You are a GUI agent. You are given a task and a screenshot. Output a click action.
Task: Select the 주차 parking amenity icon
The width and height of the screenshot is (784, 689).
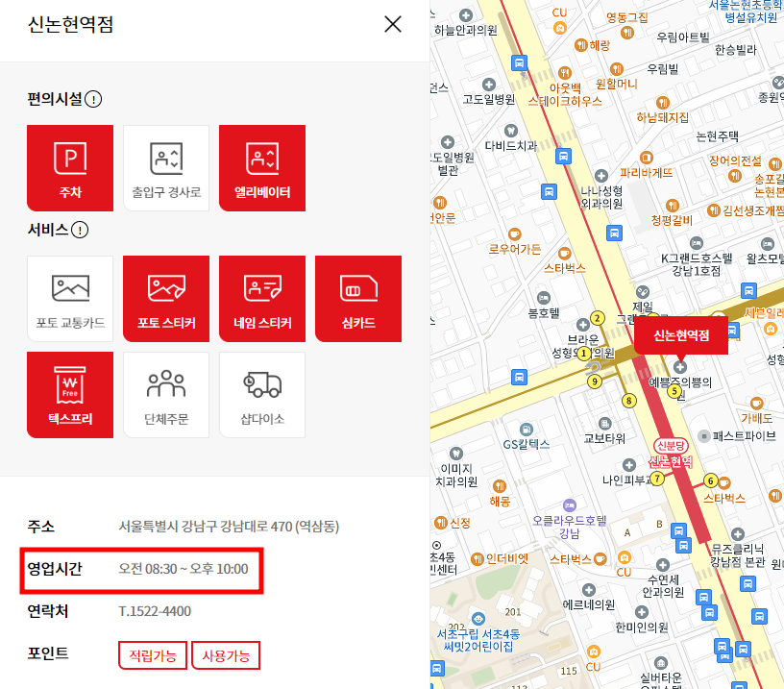[x=69, y=167]
